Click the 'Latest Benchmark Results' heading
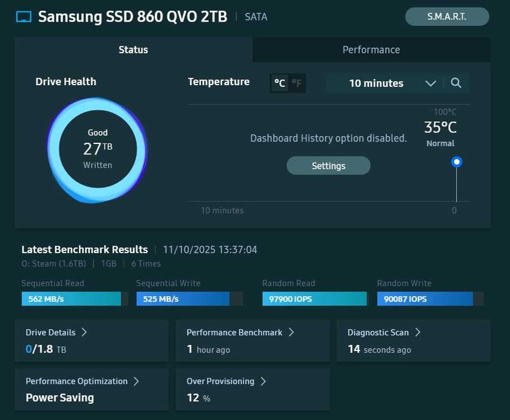Viewport: 510px width, 420px height. tap(85, 250)
